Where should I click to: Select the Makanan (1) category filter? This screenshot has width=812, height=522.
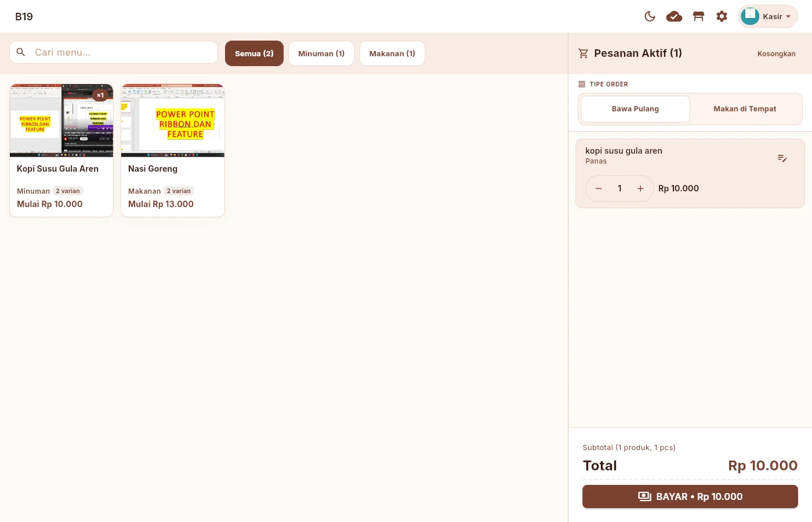(392, 53)
